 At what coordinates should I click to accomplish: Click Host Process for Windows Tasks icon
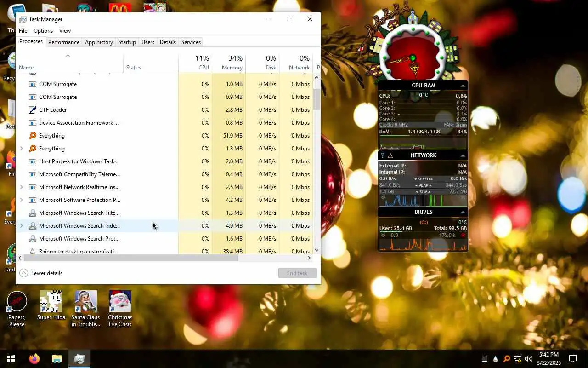point(33,161)
